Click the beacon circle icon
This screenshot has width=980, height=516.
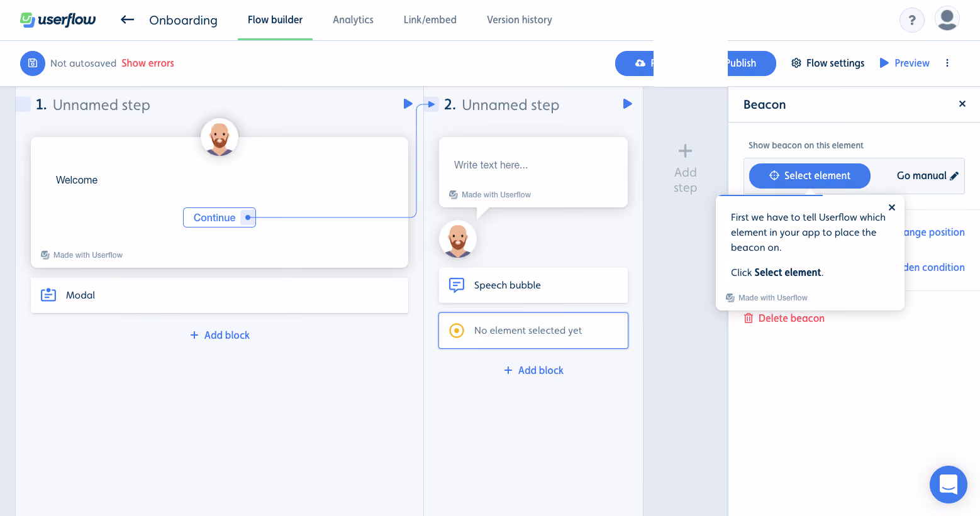pyautogui.click(x=457, y=330)
